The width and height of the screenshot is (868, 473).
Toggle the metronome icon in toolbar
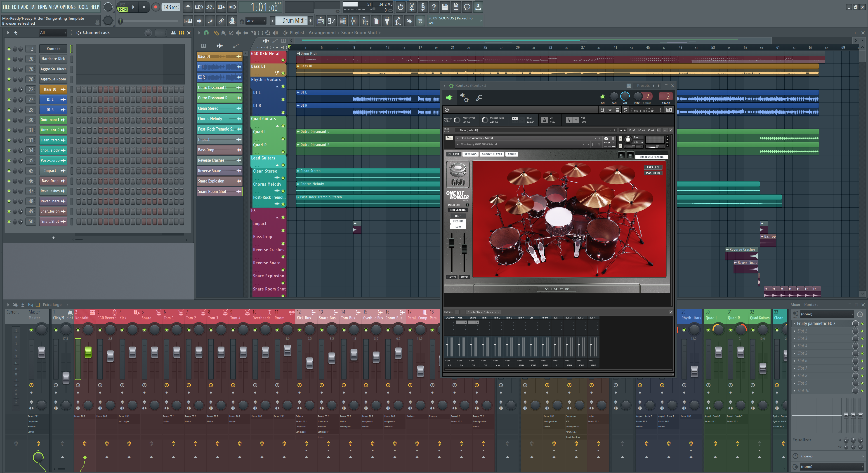pyautogui.click(x=188, y=7)
